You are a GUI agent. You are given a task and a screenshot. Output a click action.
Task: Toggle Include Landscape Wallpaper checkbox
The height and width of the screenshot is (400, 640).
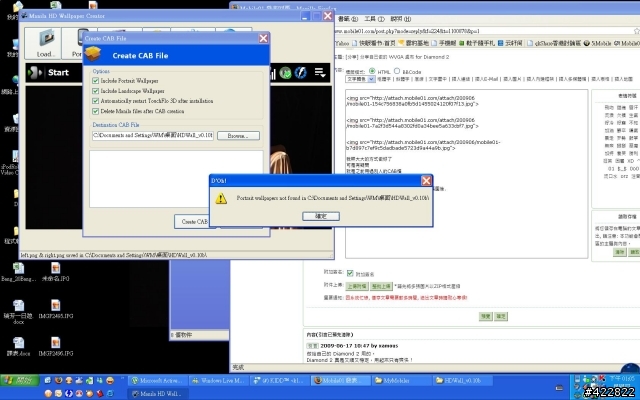click(96, 91)
